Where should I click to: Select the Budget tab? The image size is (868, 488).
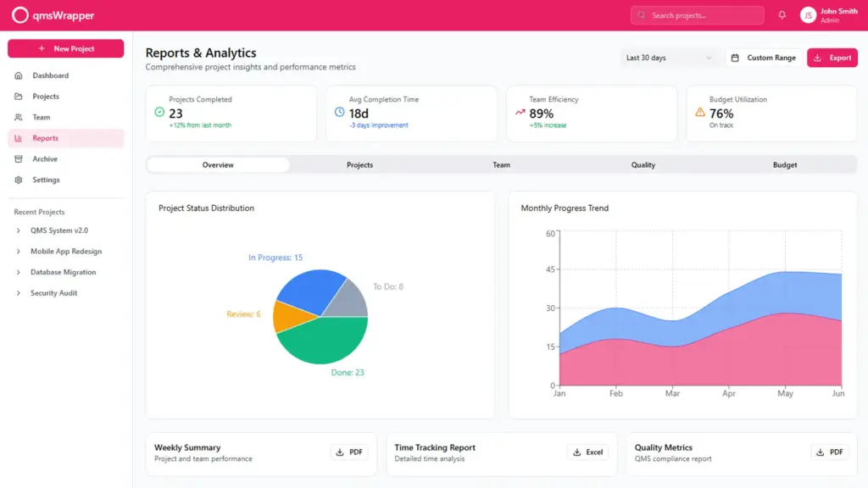point(784,165)
